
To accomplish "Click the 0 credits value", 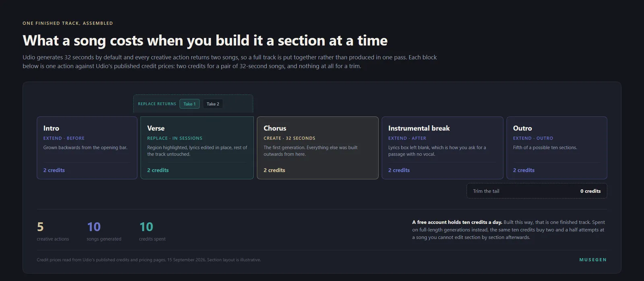I will pos(590,191).
